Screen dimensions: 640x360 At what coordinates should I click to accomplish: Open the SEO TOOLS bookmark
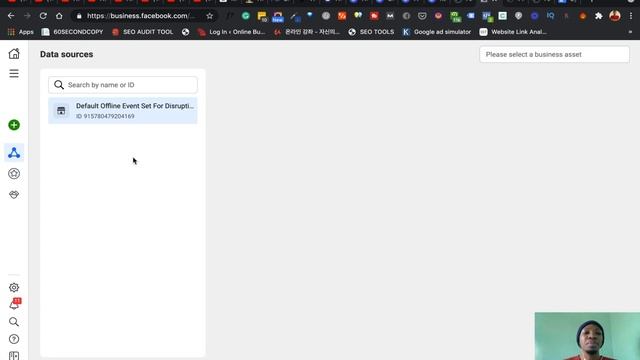pyautogui.click(x=371, y=32)
